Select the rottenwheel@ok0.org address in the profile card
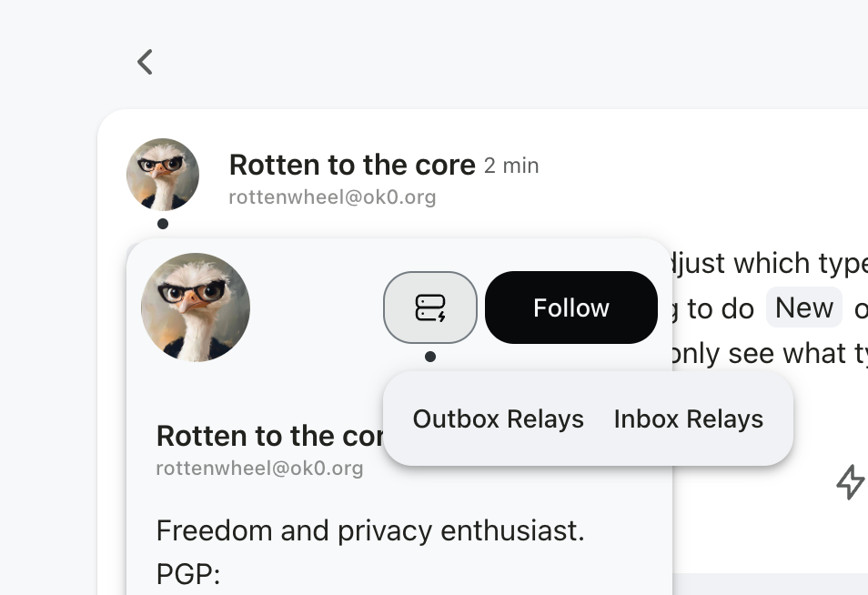 coord(259,469)
